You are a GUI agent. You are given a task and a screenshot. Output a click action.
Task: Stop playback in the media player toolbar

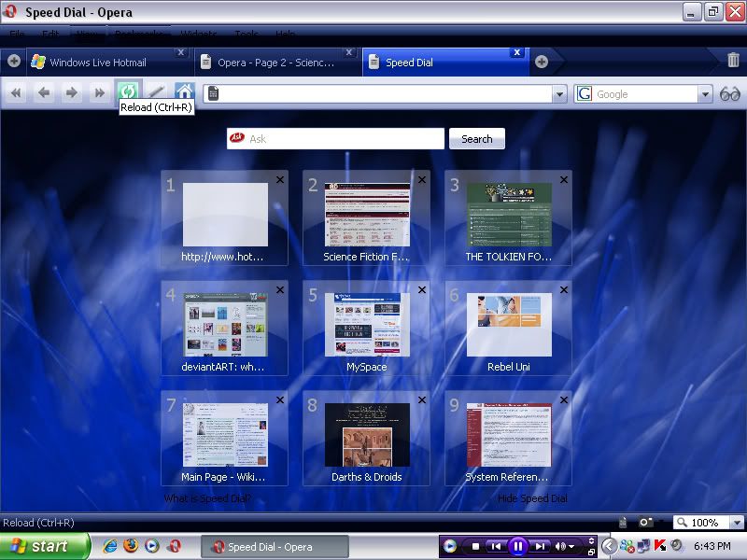pyautogui.click(x=475, y=546)
